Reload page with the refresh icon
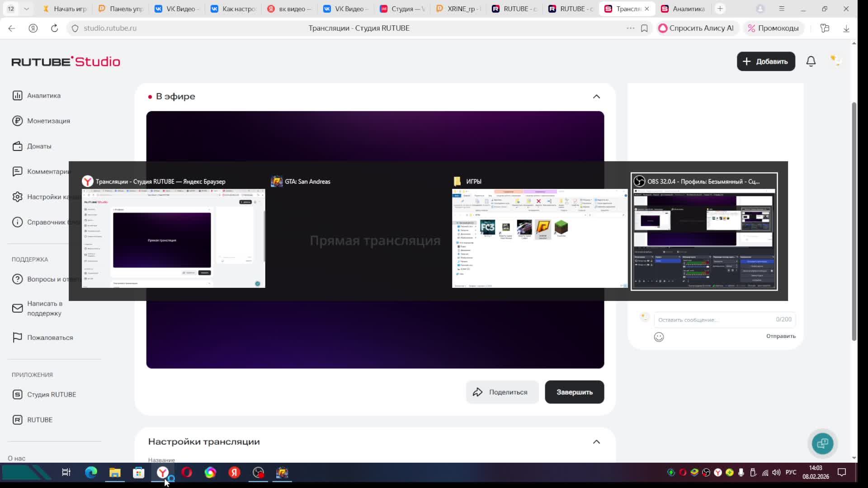This screenshot has height=488, width=868. click(54, 28)
